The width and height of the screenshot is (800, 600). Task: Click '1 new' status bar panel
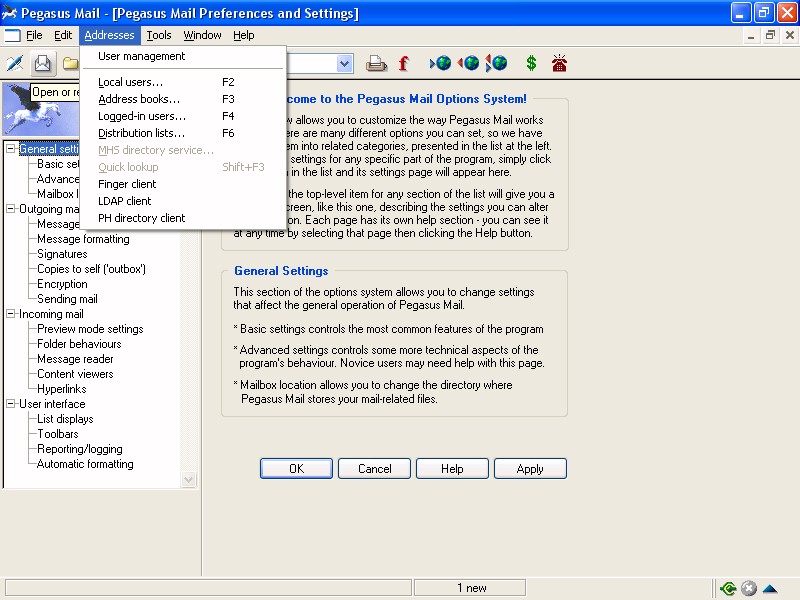click(470, 588)
